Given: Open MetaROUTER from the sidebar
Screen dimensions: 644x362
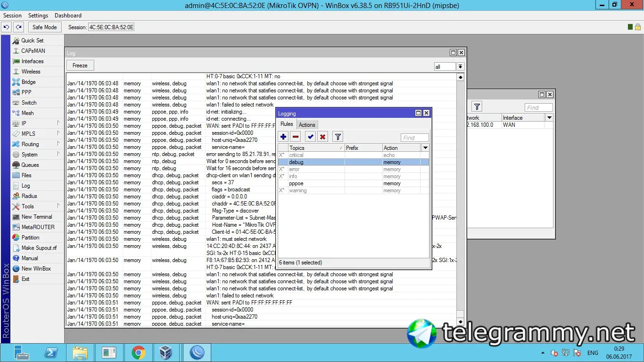Looking at the screenshot, I should (38, 227).
